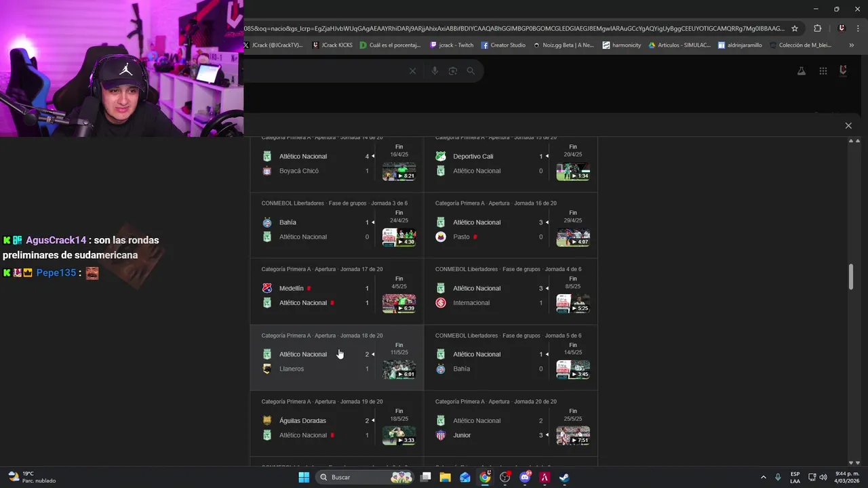Start voice search with the microphone
This screenshot has width=868, height=488.
[435, 70]
